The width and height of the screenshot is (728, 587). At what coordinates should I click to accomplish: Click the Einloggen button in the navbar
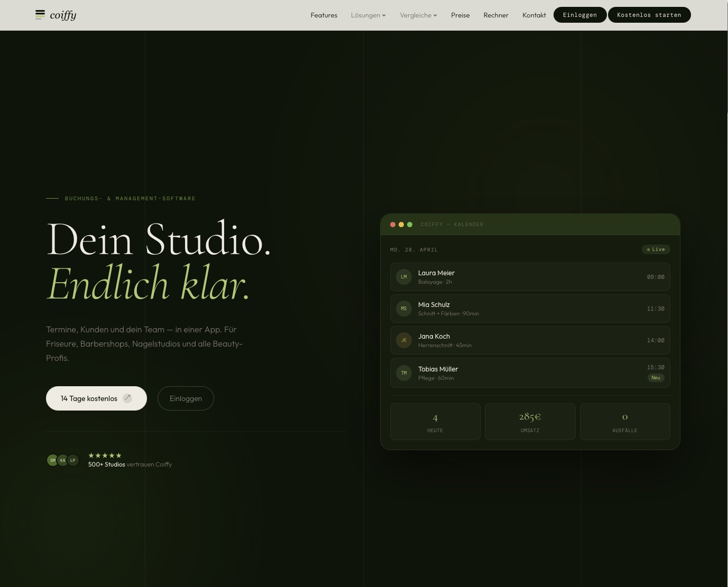click(x=580, y=15)
